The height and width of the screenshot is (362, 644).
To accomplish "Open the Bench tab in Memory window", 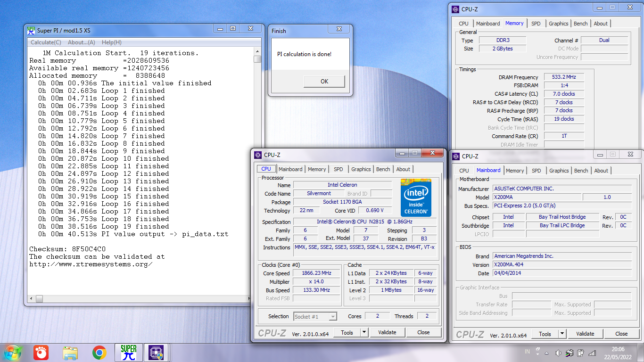I will tap(581, 24).
